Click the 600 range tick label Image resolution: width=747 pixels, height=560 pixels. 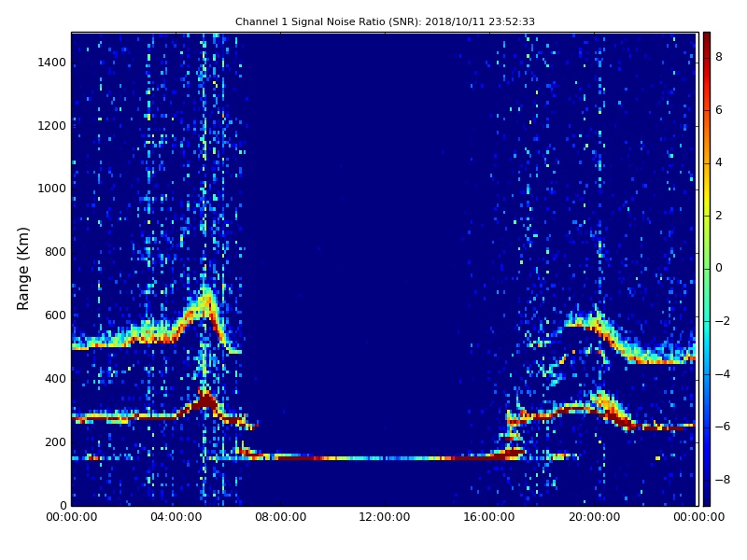55,315
